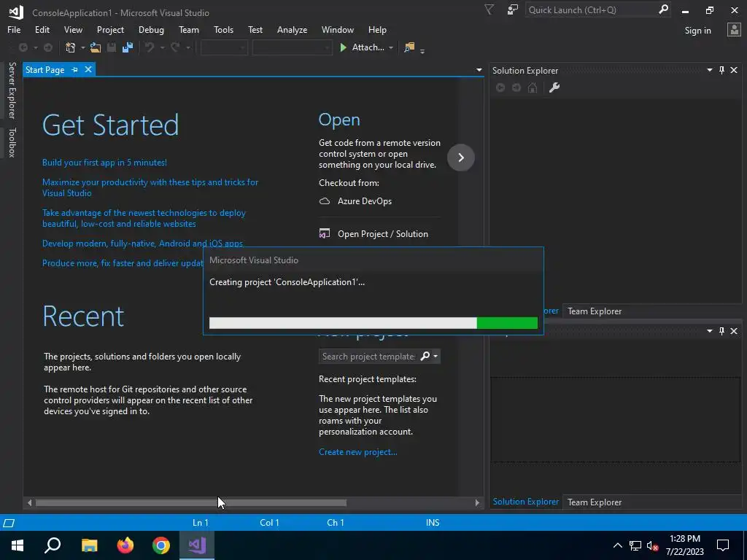Open the Help menu
Screen dimensions: 747x560
tap(377, 29)
